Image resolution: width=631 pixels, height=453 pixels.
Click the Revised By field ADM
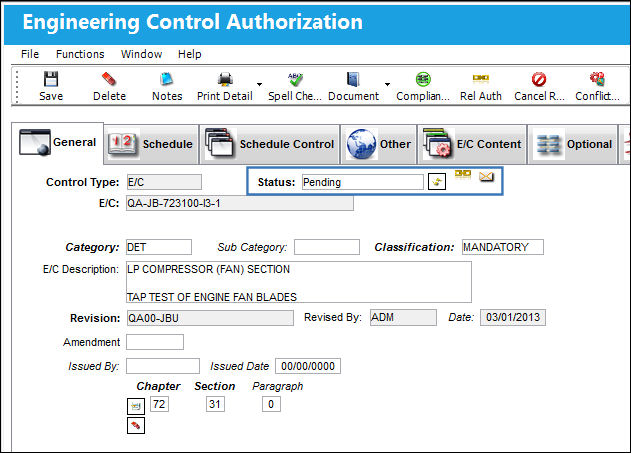[x=403, y=317]
